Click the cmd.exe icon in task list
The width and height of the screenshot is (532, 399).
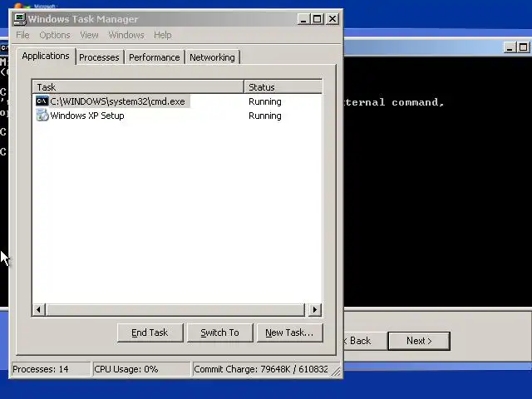click(42, 101)
